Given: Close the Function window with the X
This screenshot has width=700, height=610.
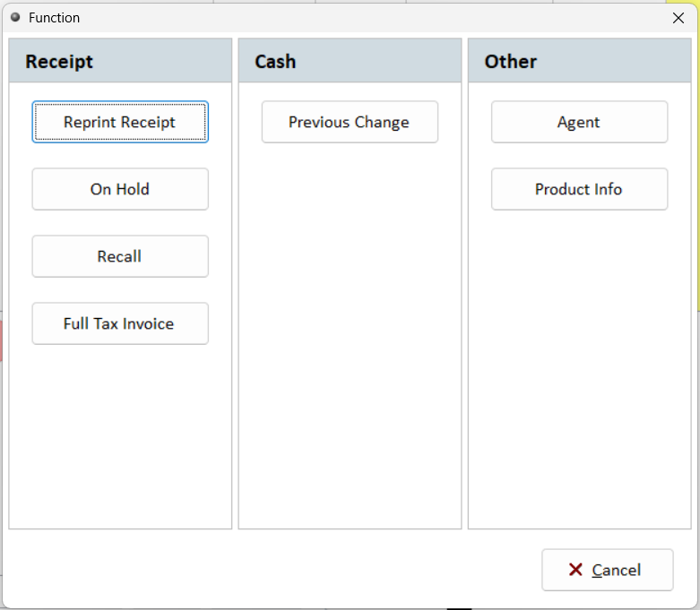Looking at the screenshot, I should tap(678, 18).
